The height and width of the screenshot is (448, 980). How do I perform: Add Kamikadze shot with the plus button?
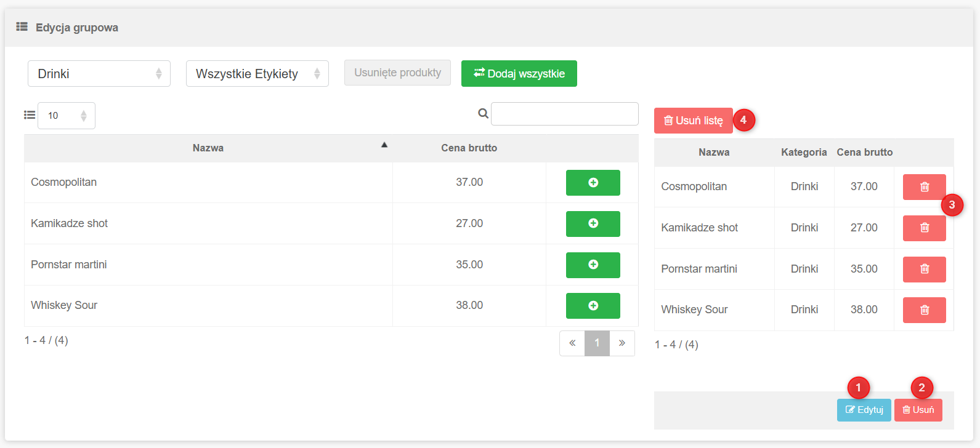tap(593, 223)
